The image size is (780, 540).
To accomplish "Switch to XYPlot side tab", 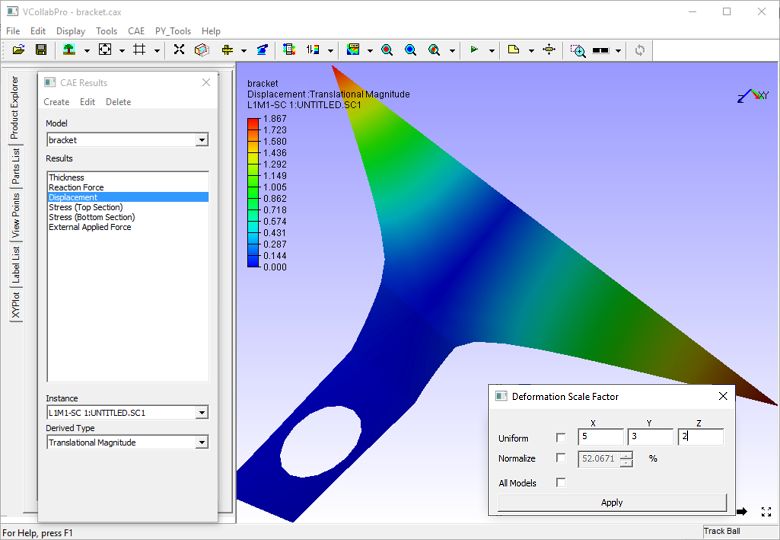I will pyautogui.click(x=15, y=305).
